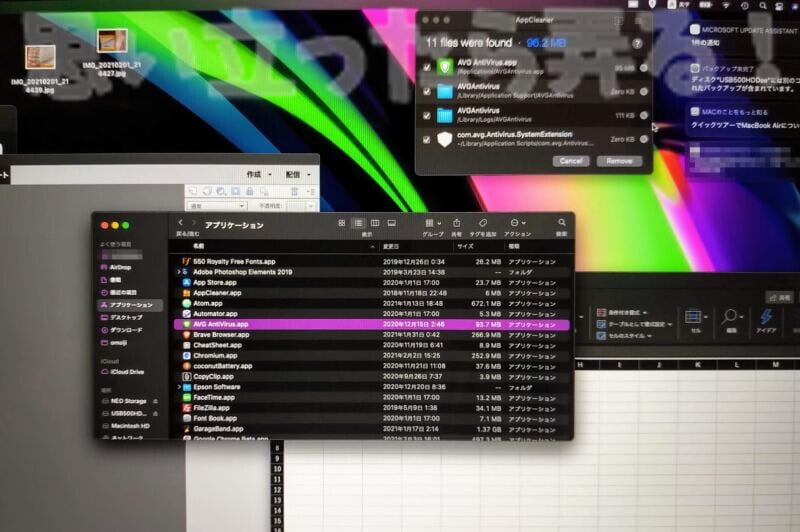Open the Finder search icon
800x532 pixels.
(x=562, y=222)
